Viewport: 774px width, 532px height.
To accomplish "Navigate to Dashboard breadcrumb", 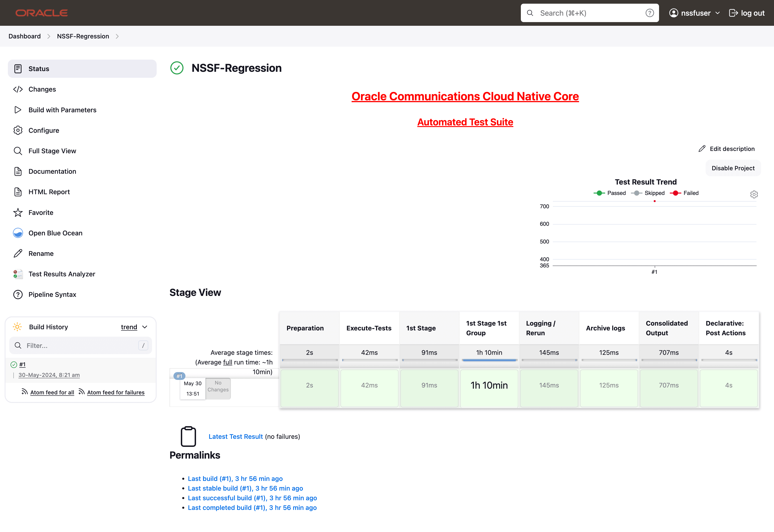I will (x=24, y=36).
